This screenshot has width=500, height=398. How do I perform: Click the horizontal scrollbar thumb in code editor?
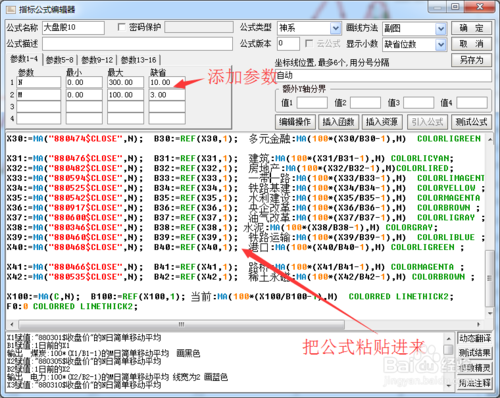(x=181, y=324)
